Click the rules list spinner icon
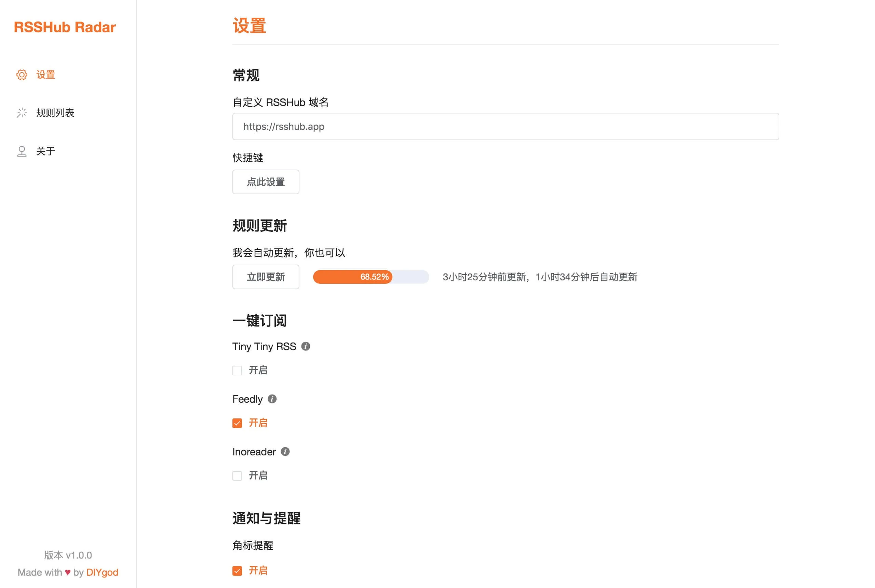Viewport: 875px width, 588px height. coord(22,112)
